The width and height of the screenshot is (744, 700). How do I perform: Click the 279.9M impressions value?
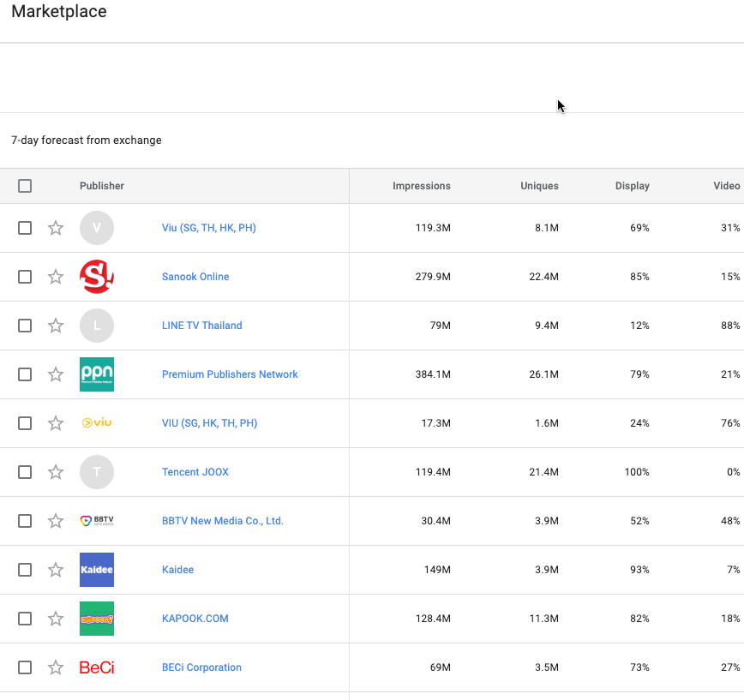[433, 277]
